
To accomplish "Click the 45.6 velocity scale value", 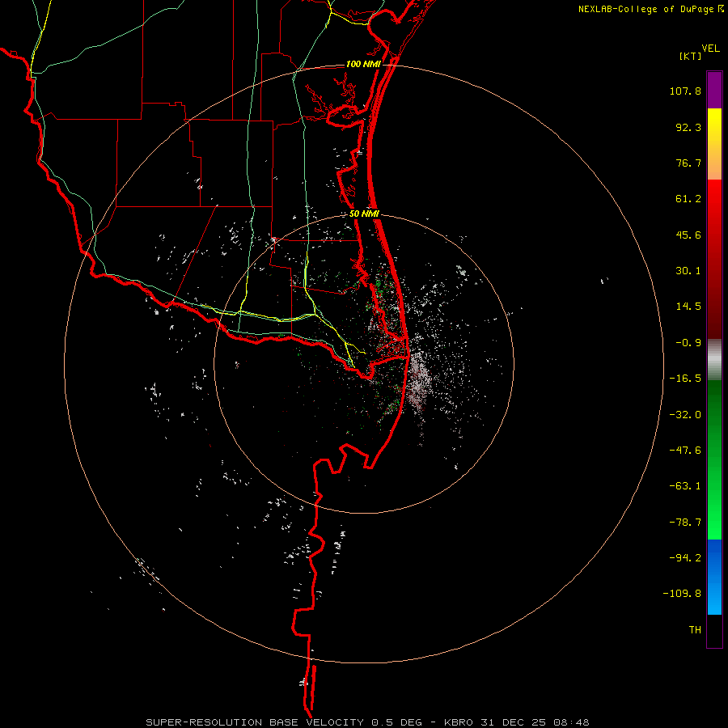I will point(688,235).
